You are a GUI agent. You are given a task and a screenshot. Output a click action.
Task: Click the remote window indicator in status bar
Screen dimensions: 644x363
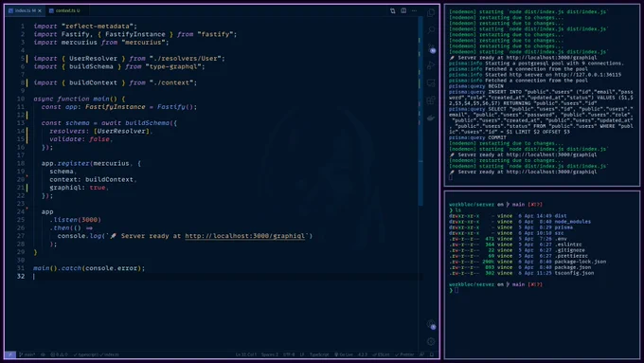click(10, 354)
